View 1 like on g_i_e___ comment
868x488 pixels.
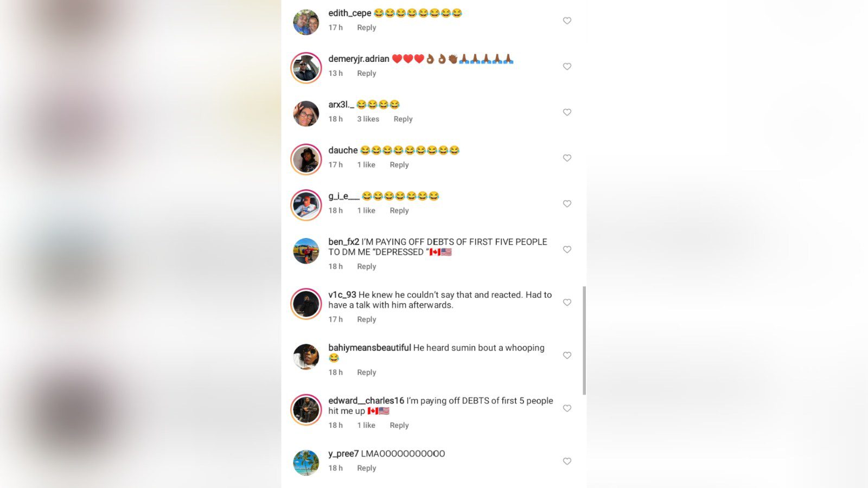tap(366, 210)
